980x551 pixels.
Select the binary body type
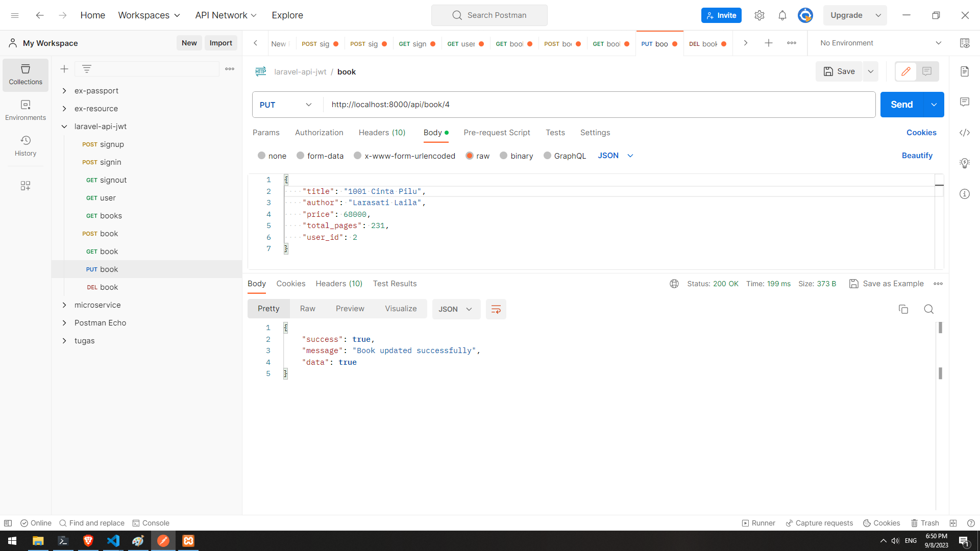pos(504,156)
